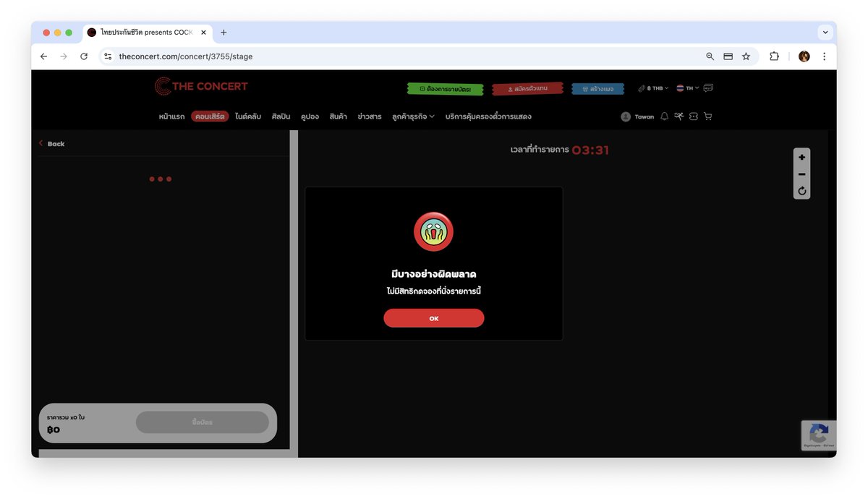Click the มีบางอย่างผิดพลาด error heading
This screenshot has height=499, width=868.
point(433,274)
